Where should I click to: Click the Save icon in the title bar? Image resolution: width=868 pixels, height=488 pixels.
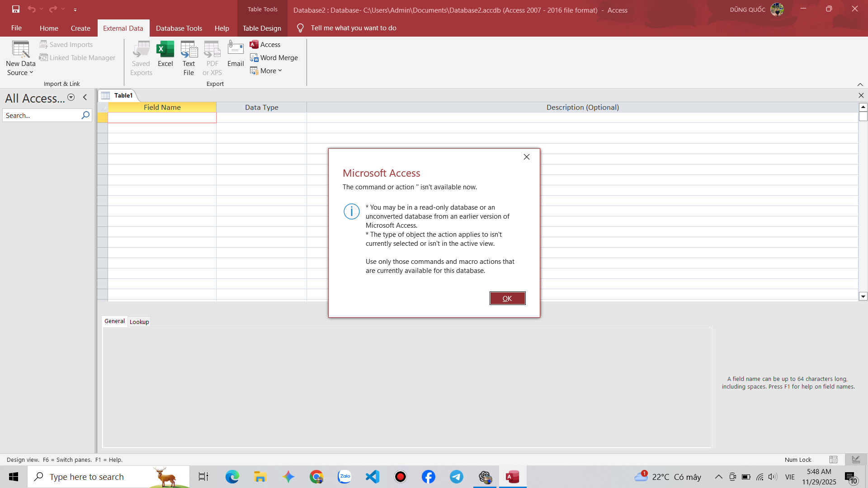16,9
